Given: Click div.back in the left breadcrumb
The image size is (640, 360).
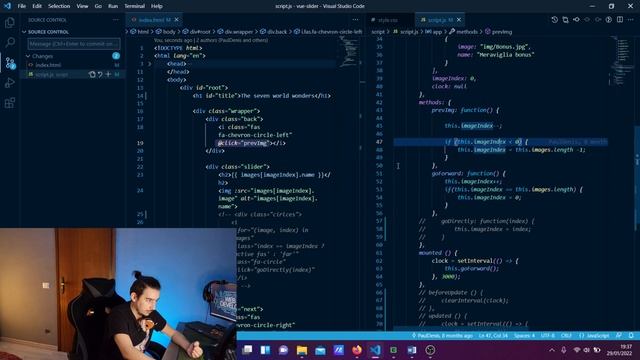Looking at the screenshot, I should (277, 32).
